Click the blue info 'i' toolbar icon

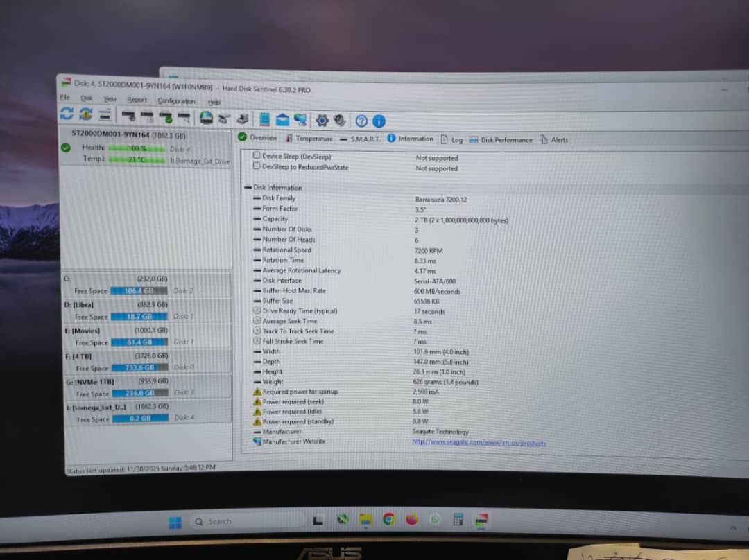pos(379,121)
